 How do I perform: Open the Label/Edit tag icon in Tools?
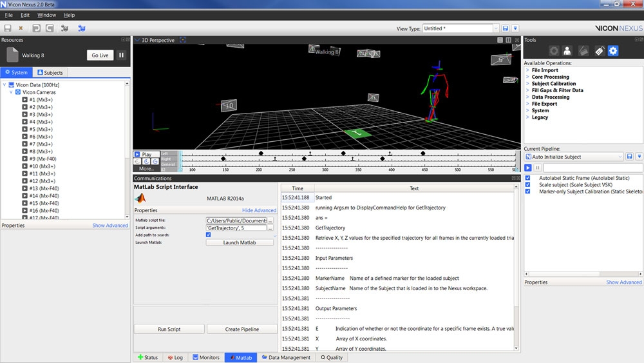(x=598, y=51)
